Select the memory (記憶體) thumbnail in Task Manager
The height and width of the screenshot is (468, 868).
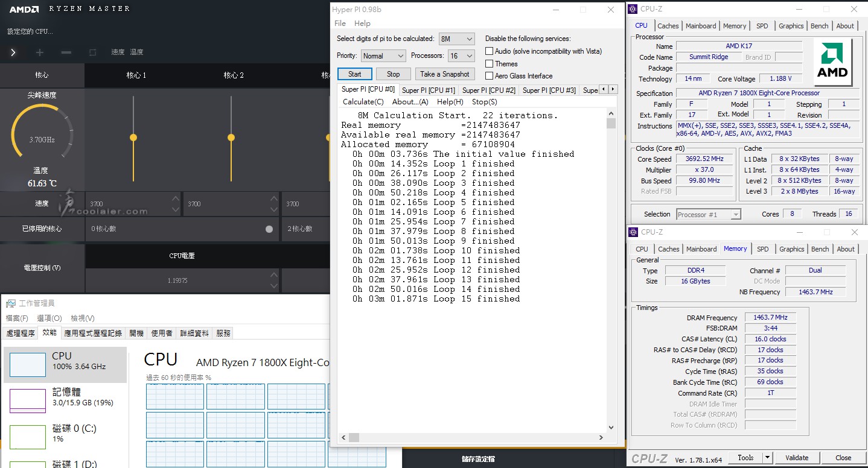pyautogui.click(x=28, y=401)
